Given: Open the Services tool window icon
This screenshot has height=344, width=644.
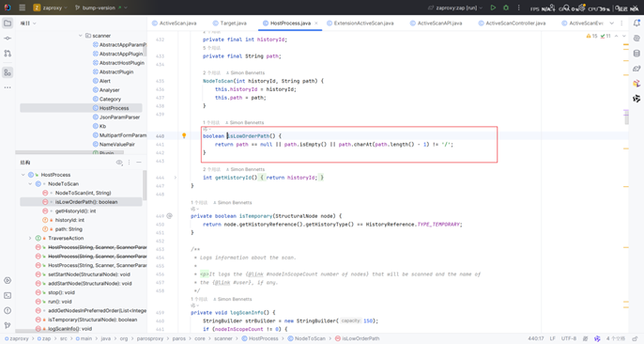Looking at the screenshot, I should (x=8, y=280).
